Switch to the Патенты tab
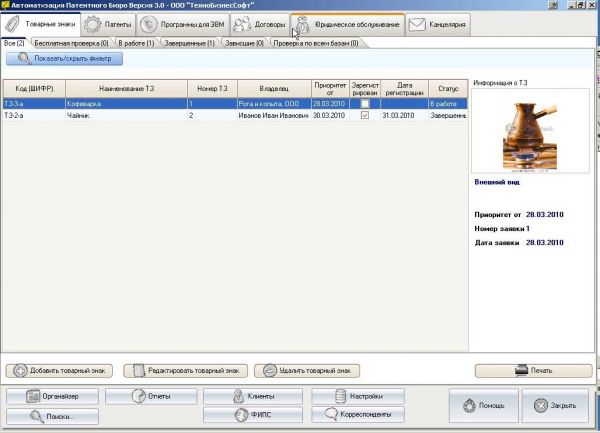 click(109, 24)
